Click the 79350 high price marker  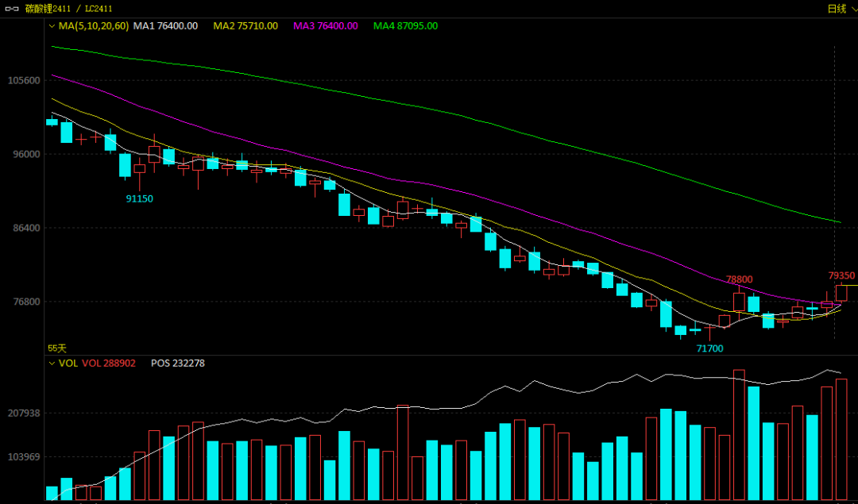coord(841,275)
